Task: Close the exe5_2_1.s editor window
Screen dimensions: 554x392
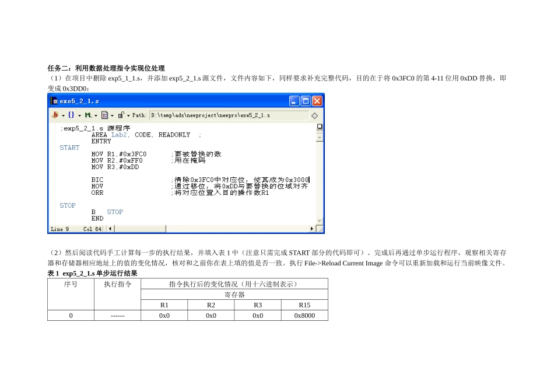Action: click(317, 101)
